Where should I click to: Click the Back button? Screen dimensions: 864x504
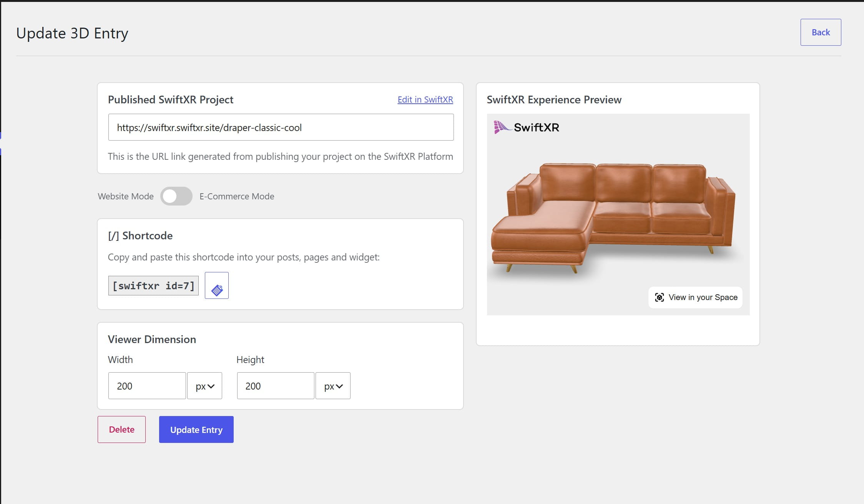point(821,32)
